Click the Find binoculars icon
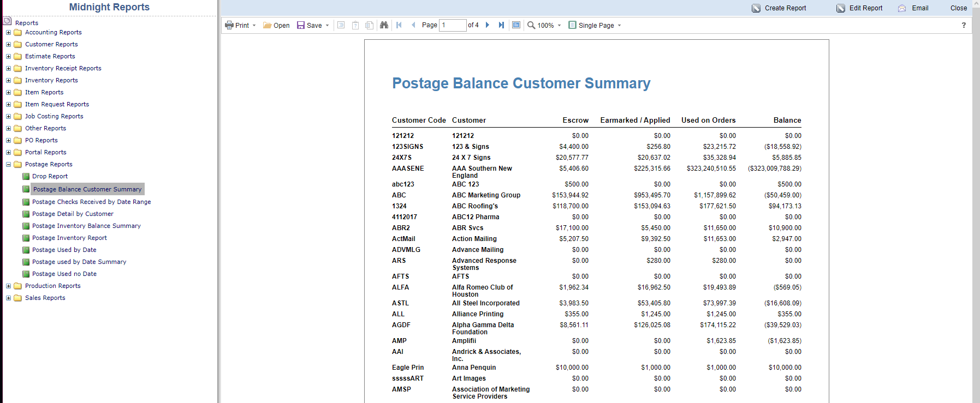This screenshot has height=403, width=980. pos(384,25)
